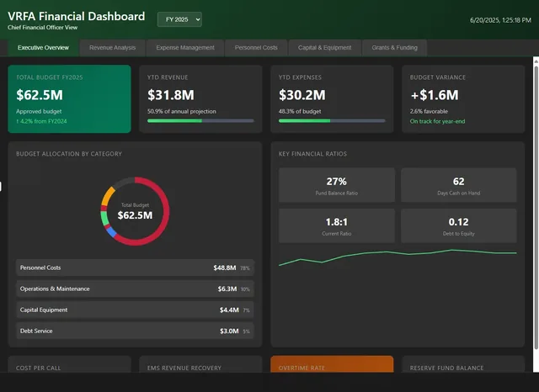Open the Capital & Equipment tab
Image resolution: width=539 pixels, height=392 pixels.
[325, 48]
